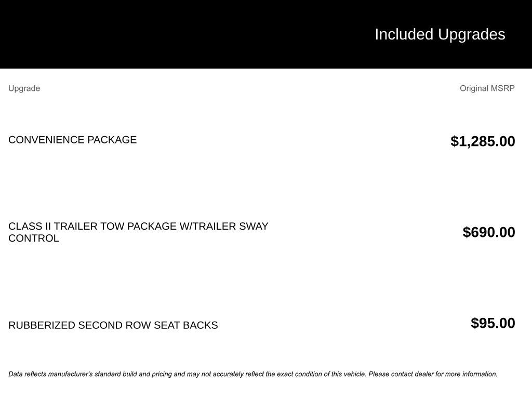This screenshot has height=399, width=532.
Task: Click the Upgrade column header
Action: [x=24, y=88]
